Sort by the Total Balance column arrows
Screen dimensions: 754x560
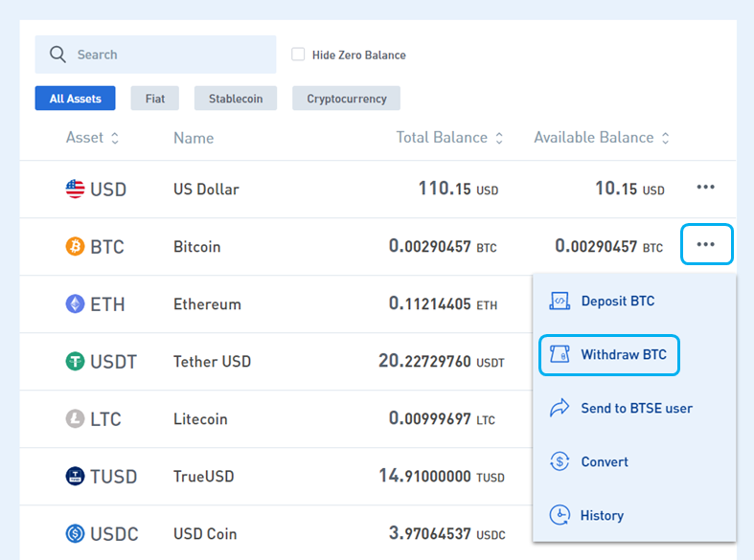click(499, 138)
